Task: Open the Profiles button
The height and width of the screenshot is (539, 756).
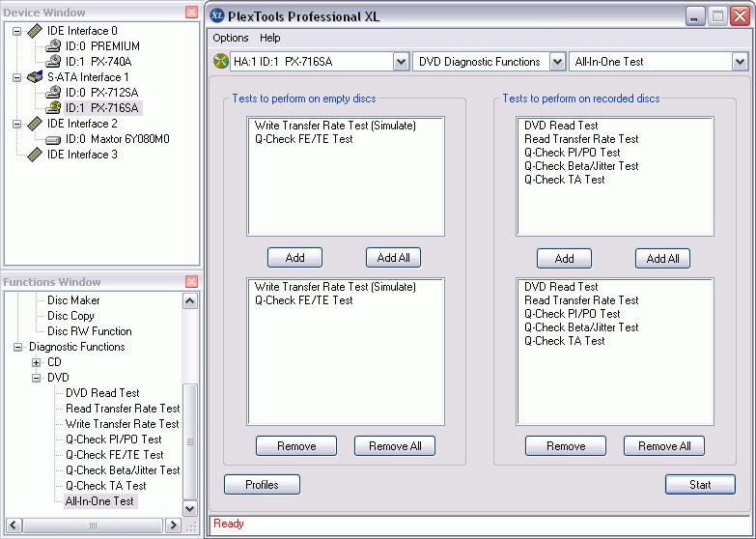Action: pyautogui.click(x=262, y=485)
